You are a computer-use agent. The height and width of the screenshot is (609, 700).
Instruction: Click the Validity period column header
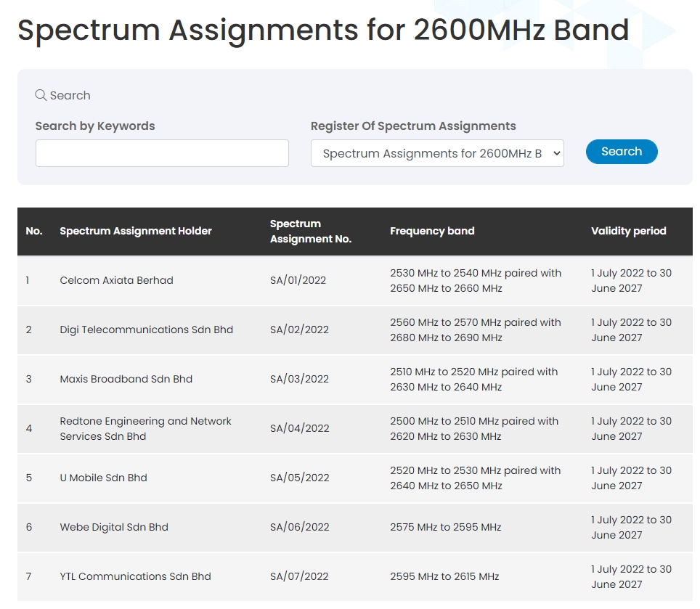tap(628, 231)
